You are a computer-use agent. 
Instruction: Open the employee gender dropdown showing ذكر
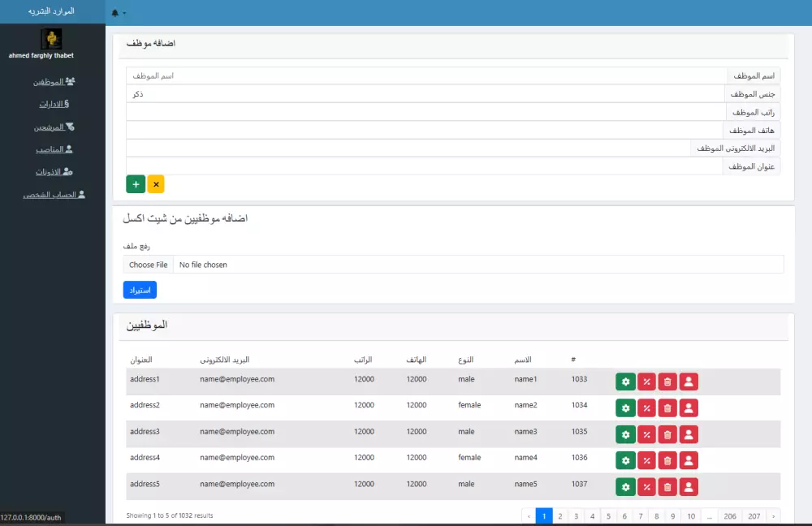pyautogui.click(x=425, y=93)
